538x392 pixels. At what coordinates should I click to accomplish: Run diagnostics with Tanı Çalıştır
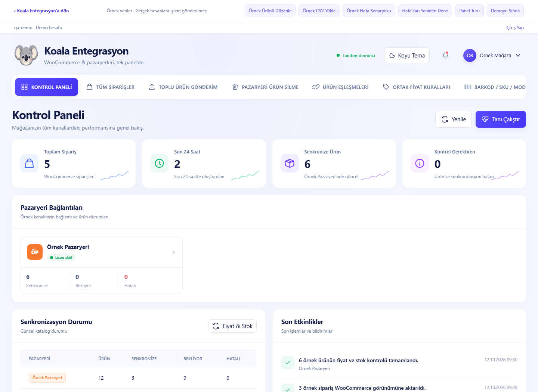coord(501,119)
